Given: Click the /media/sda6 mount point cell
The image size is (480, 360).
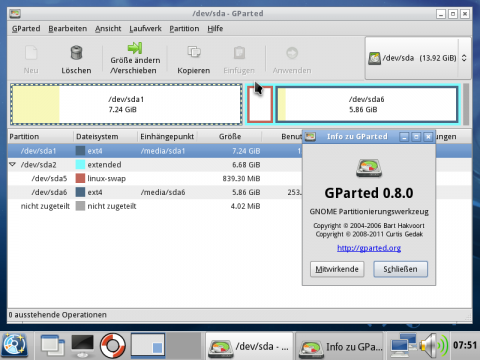Looking at the screenshot, I should [x=163, y=192].
